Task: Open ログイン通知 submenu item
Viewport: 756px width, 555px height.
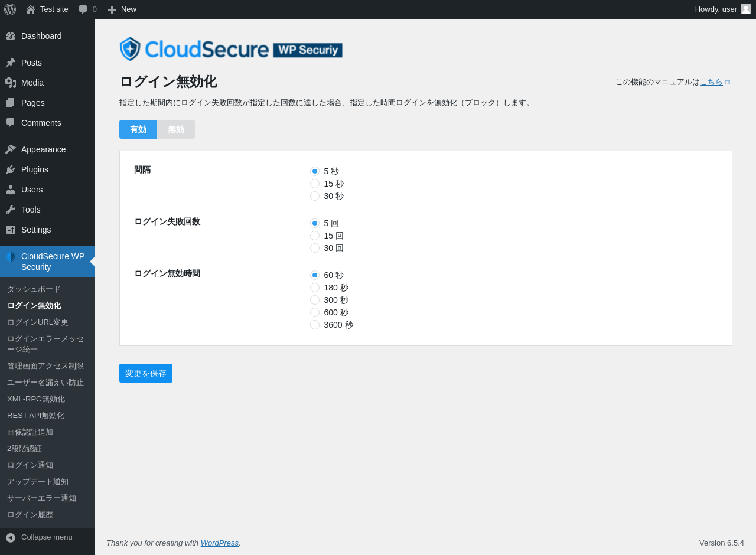Action: click(47, 465)
